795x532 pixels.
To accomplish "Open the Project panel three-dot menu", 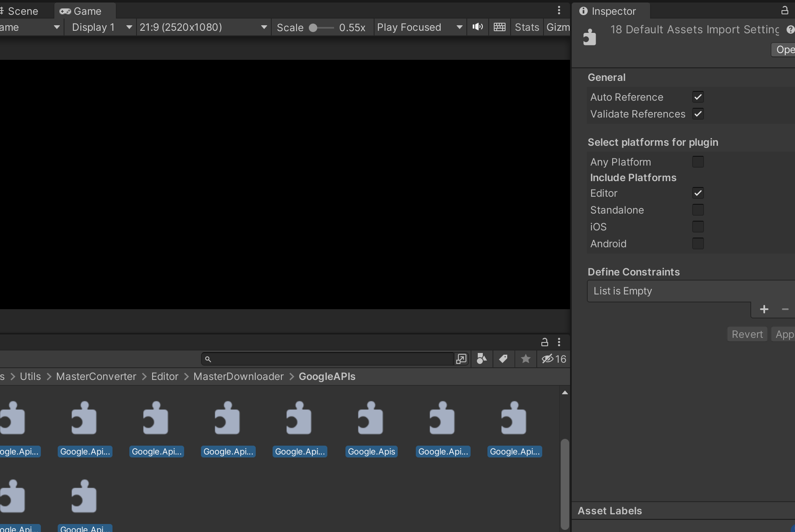I will 559,342.
